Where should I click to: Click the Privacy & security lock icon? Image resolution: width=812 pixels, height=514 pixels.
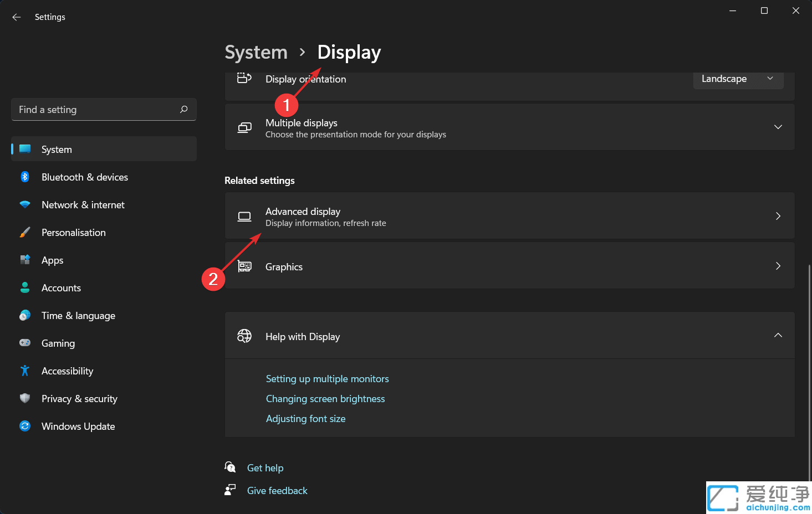(25, 398)
